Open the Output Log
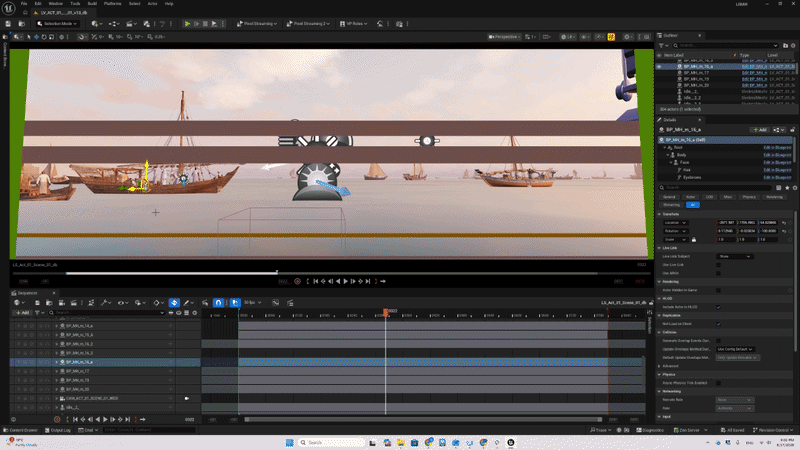Viewport: 800px width, 450px height. [58, 430]
